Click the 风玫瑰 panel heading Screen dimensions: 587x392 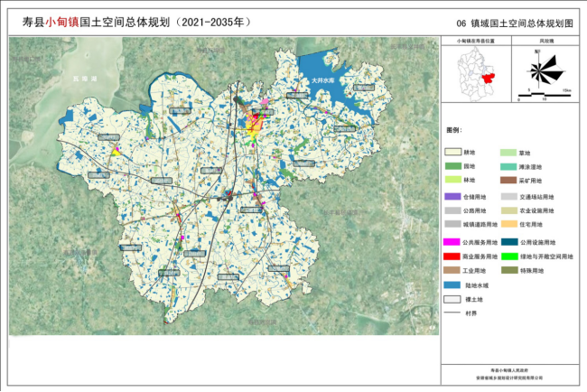coord(547,42)
